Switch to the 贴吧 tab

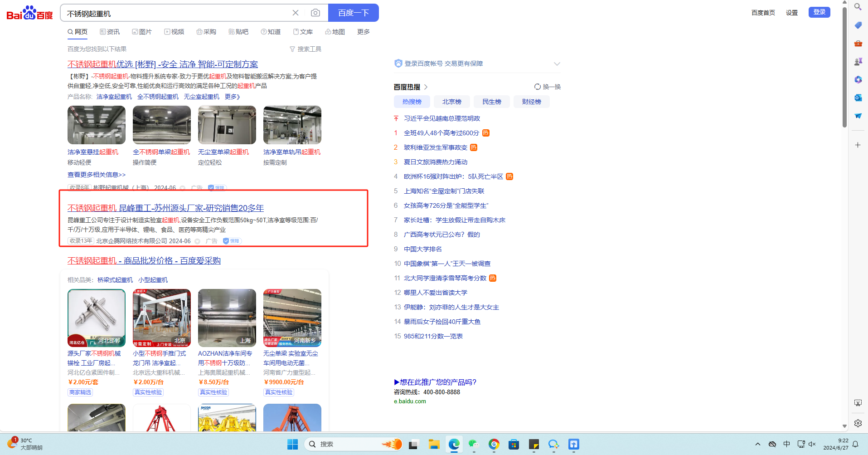238,32
